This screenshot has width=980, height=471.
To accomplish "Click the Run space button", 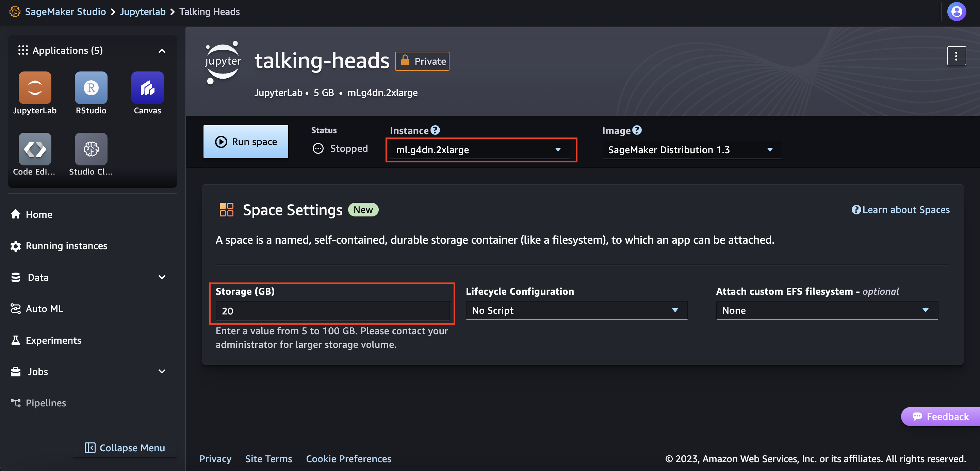I will 246,142.
